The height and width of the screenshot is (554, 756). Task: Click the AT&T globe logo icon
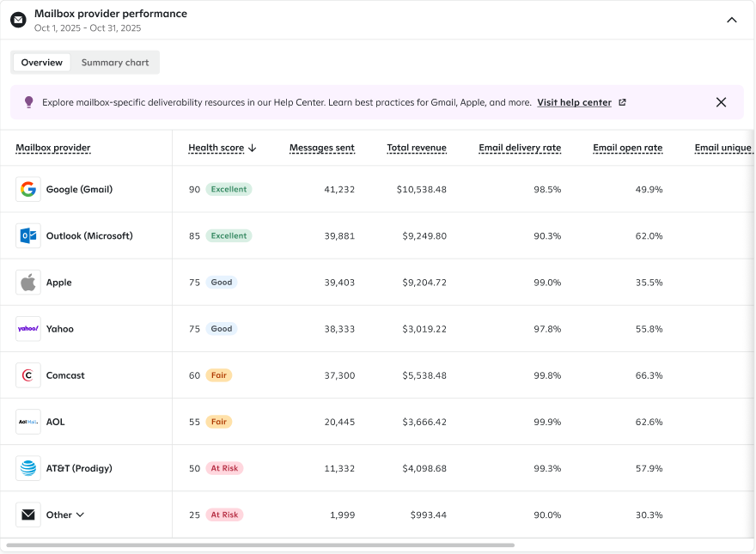[28, 468]
